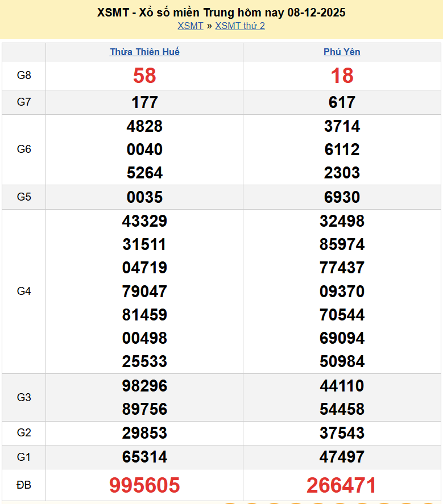
Task: Select the G8 result 18
Action: [342, 76]
